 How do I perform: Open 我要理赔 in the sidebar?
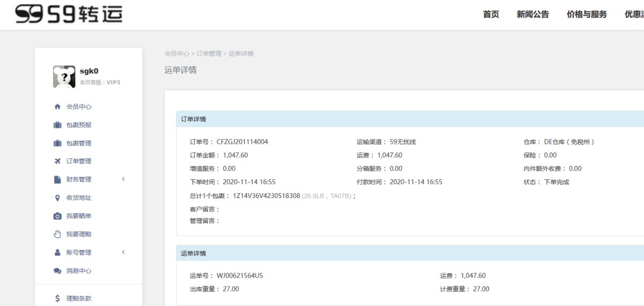pyautogui.click(x=79, y=234)
